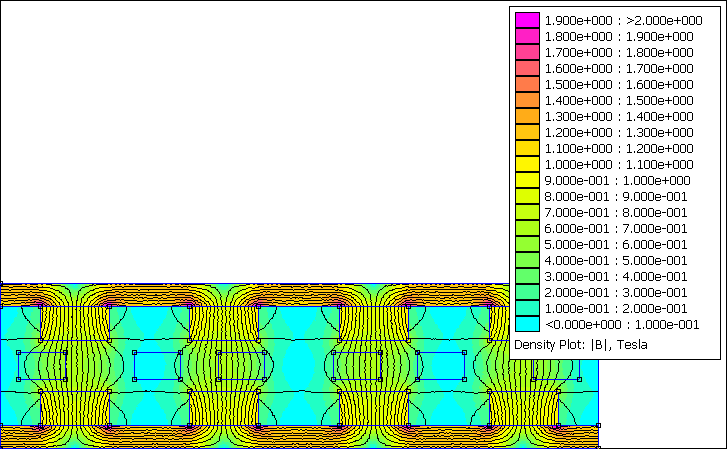Screen dimensions: 727x449
Task: Click the text '1.900e+000 : >2.000e+000'
Action: point(623,20)
